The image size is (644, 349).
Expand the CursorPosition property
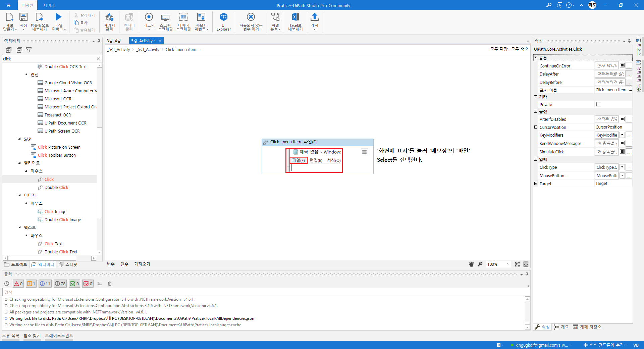pos(536,127)
